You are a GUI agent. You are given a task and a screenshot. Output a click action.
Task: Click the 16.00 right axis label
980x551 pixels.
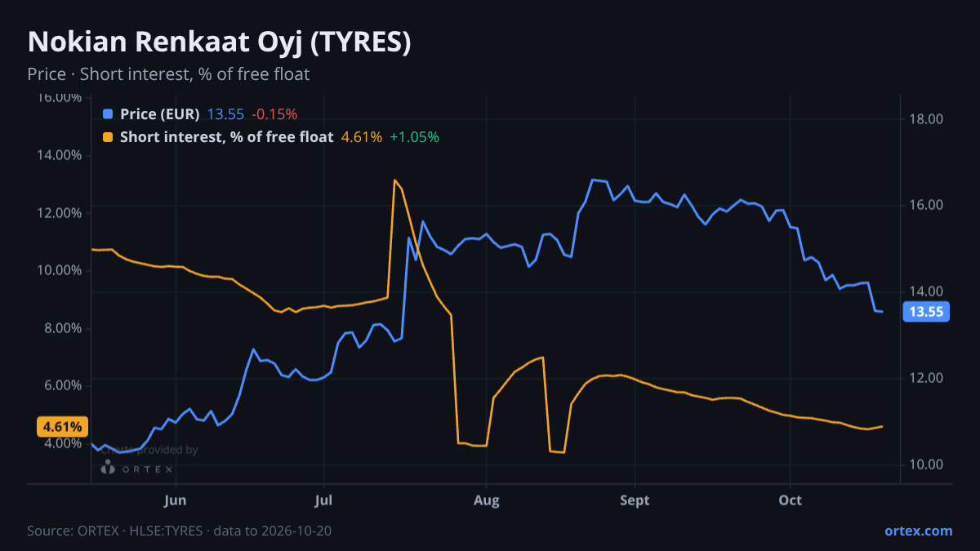click(926, 205)
